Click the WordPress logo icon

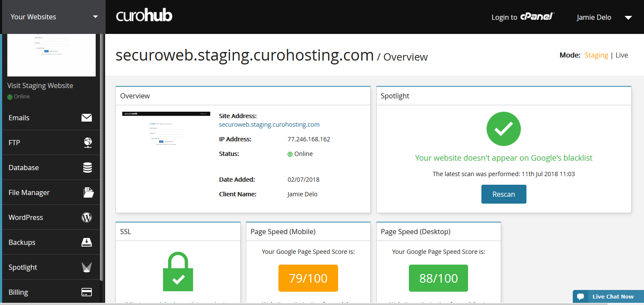pyautogui.click(x=87, y=217)
